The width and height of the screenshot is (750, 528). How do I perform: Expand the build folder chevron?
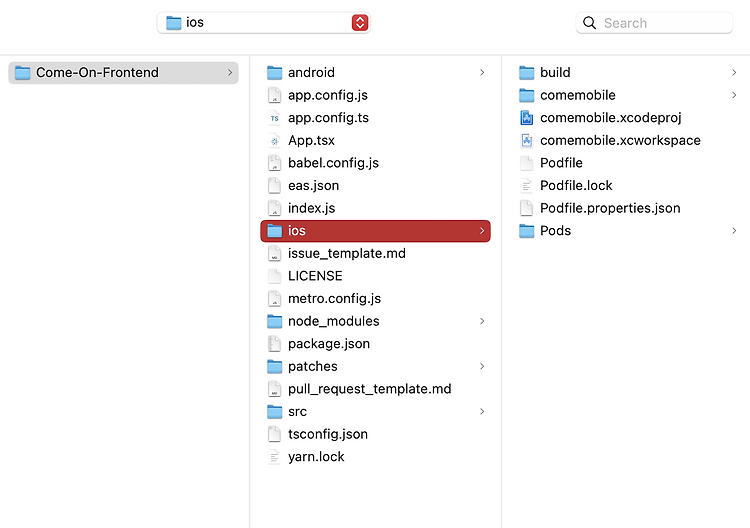click(x=734, y=72)
